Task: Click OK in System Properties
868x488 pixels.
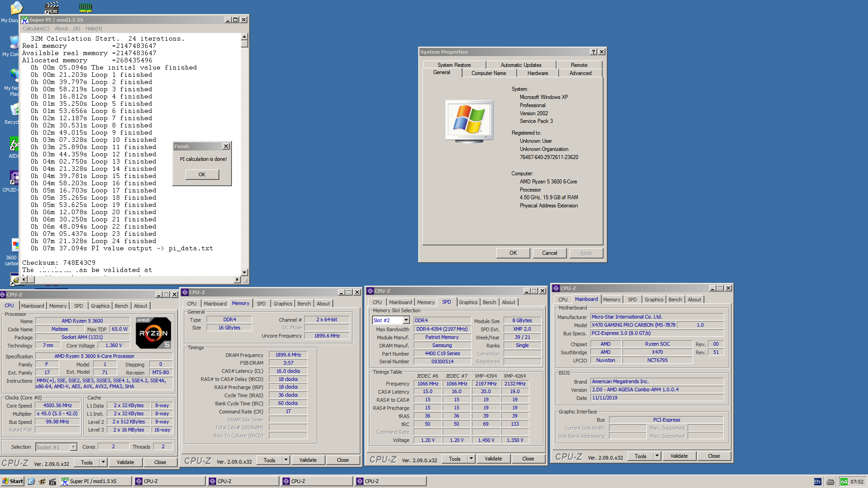Action: 513,253
